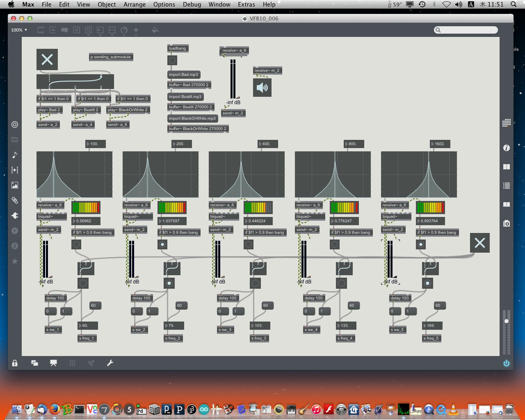This screenshot has width=525, height=420.
Task: Click the bang button above the 169. number box
Action: (427, 283)
